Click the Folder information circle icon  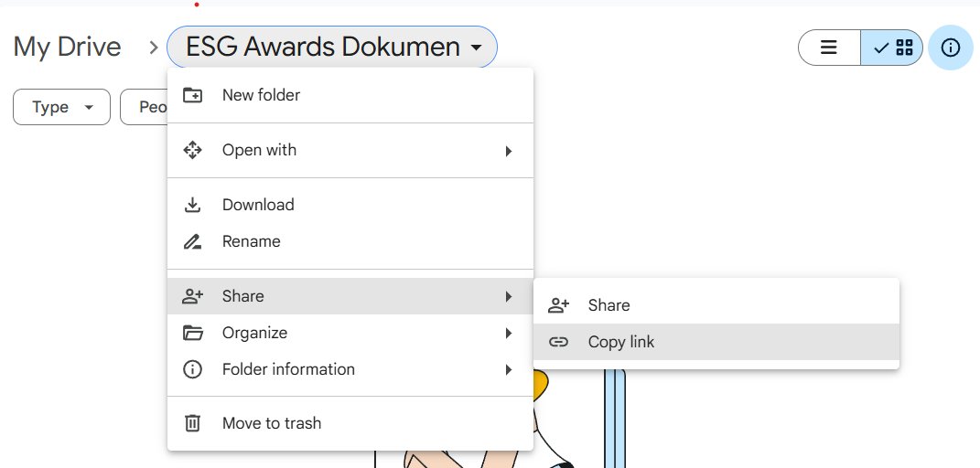(192, 369)
